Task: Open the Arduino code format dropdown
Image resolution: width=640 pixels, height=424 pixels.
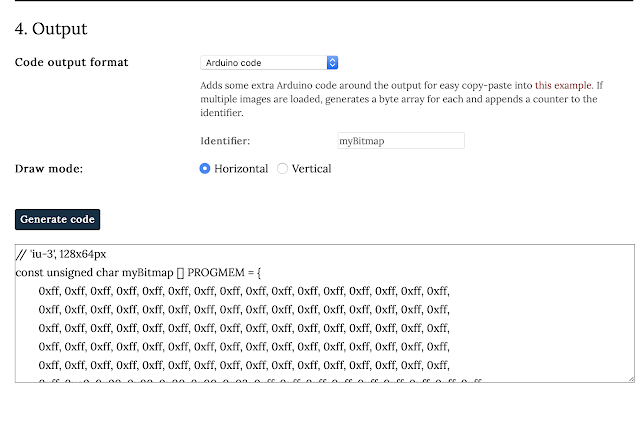Action: pos(269,62)
